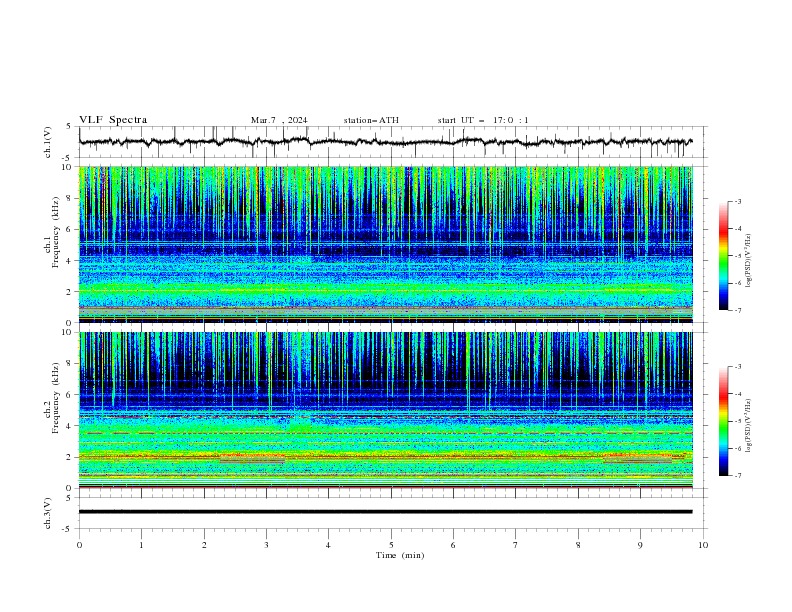792x612 pixels.
Task: Click the ch.1 "Frequency (kHz)" axis label
Action: pyautogui.click(x=56, y=230)
